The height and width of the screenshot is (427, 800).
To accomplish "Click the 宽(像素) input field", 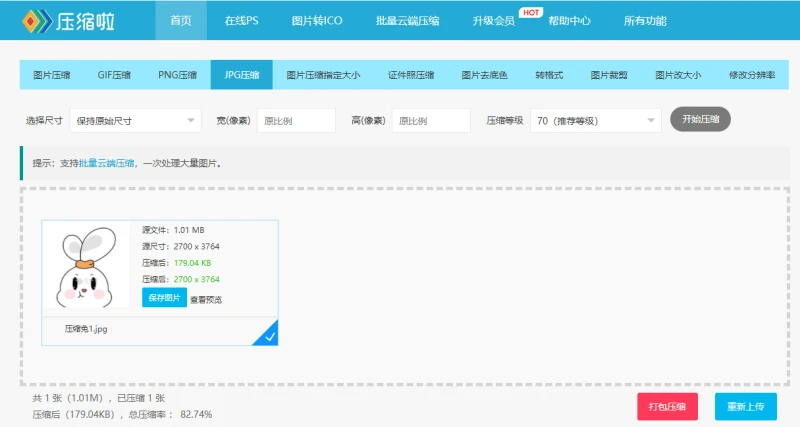I will tap(296, 120).
